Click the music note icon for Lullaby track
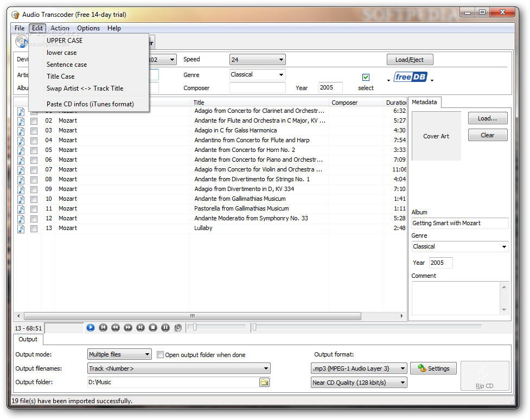The width and height of the screenshot is (530, 420). click(21, 228)
